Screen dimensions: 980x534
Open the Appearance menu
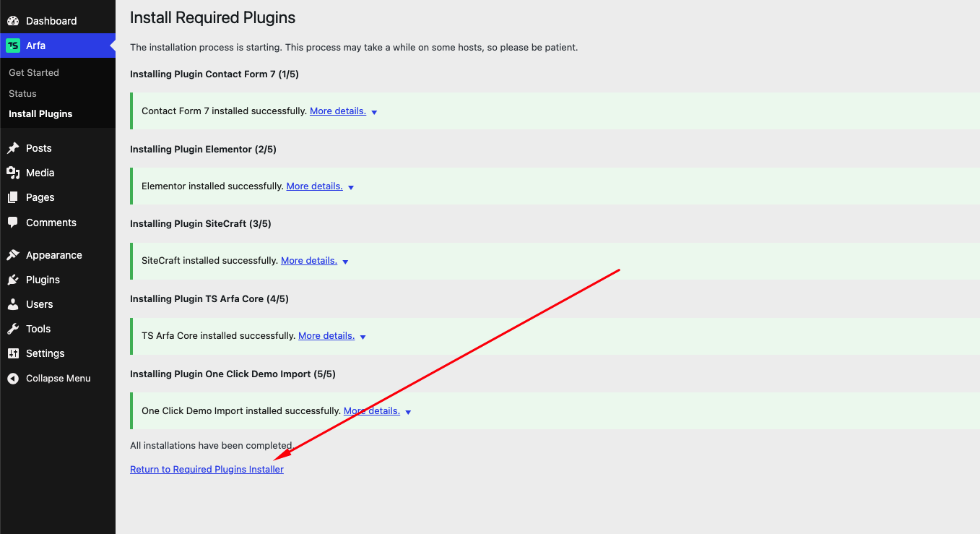pos(58,255)
